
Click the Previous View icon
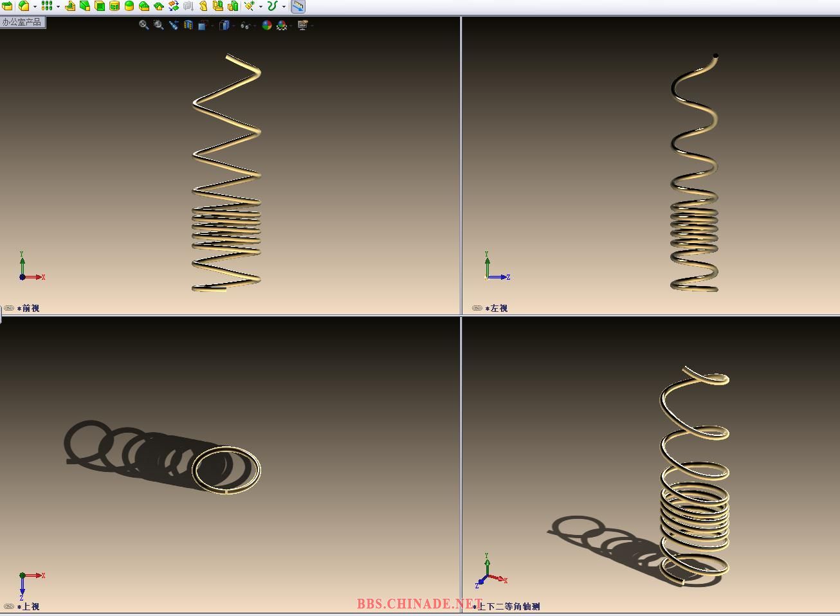pos(174,25)
